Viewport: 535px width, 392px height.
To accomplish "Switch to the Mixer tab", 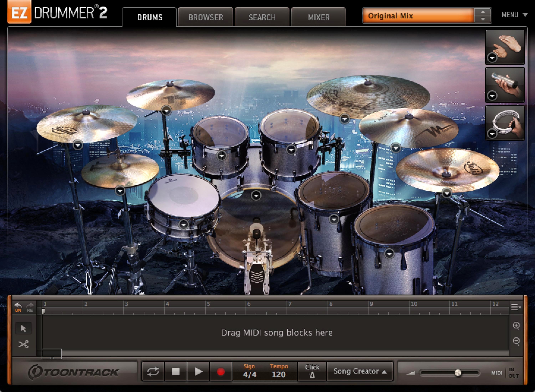I will (319, 17).
